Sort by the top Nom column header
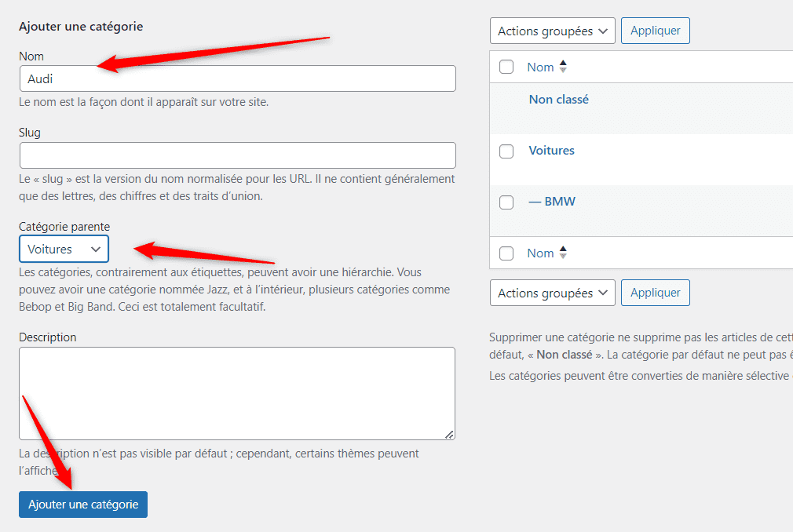Image resolution: width=793 pixels, height=532 pixels. (540, 67)
